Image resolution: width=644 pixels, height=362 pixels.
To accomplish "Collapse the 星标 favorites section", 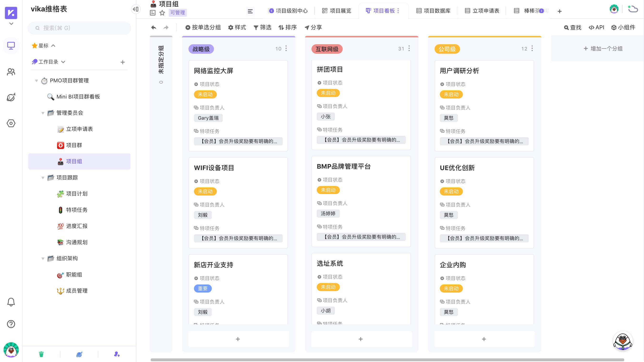I will [x=53, y=46].
